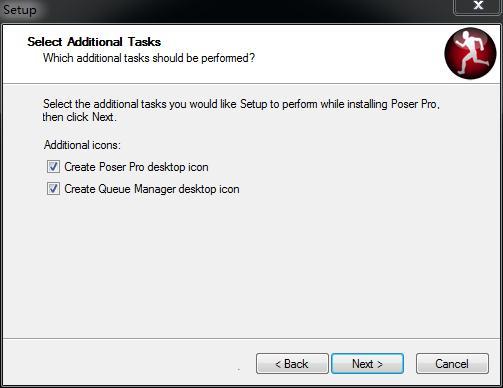Screen dimensions: 503x388
Task: Click the separator line above the buttons
Action: coord(252,339)
